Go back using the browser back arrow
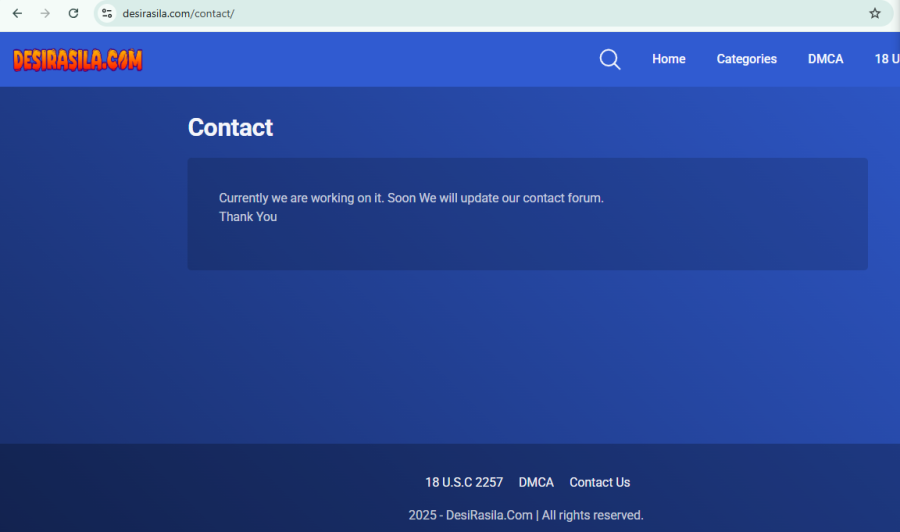 coord(17,13)
